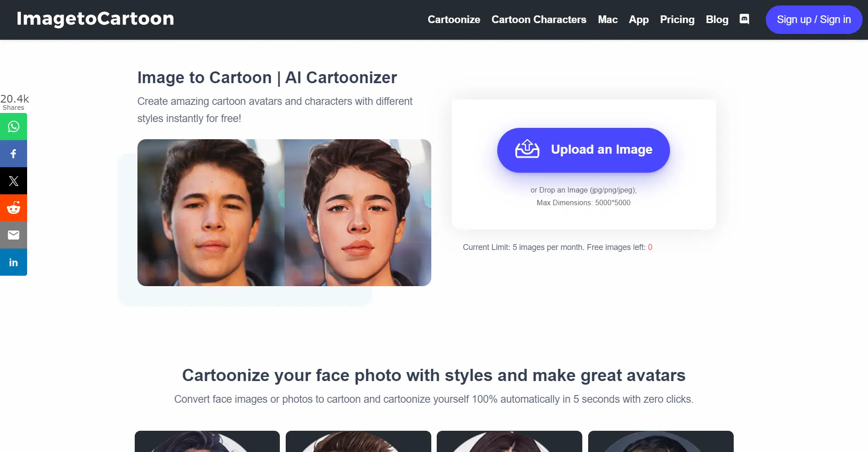This screenshot has height=452, width=868.
Task: Click the original photo on the left
Action: [211, 212]
